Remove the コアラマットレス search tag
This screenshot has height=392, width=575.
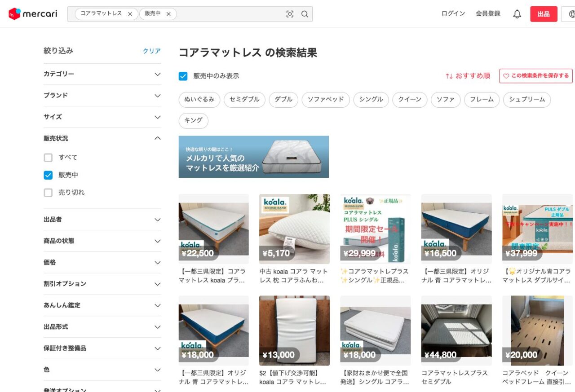pyautogui.click(x=130, y=14)
